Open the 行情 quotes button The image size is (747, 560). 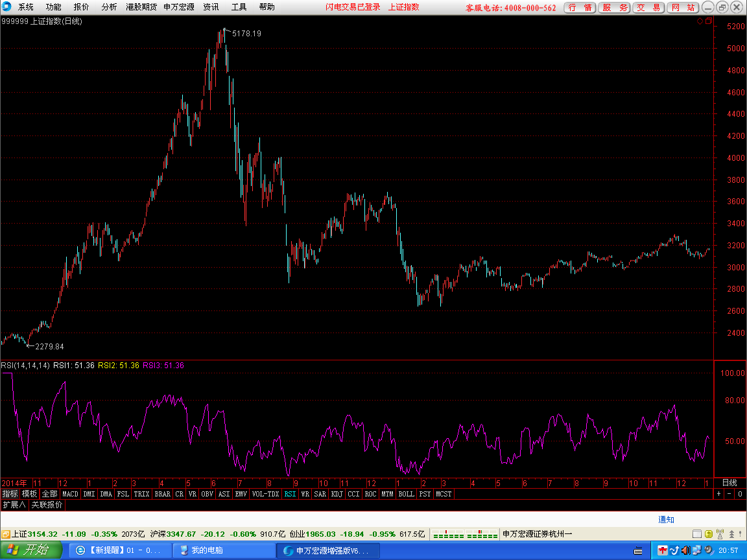click(580, 8)
